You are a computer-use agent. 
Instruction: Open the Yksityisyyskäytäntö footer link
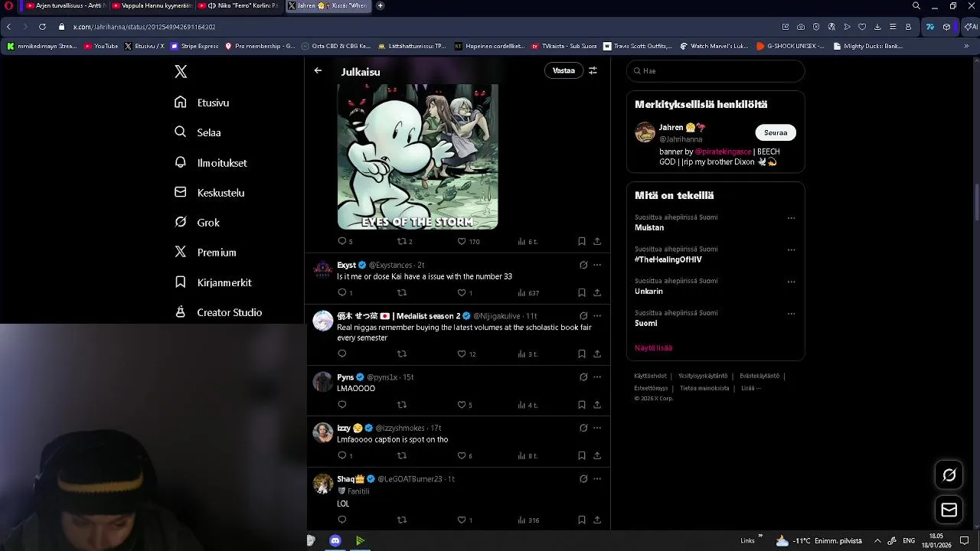(704, 376)
